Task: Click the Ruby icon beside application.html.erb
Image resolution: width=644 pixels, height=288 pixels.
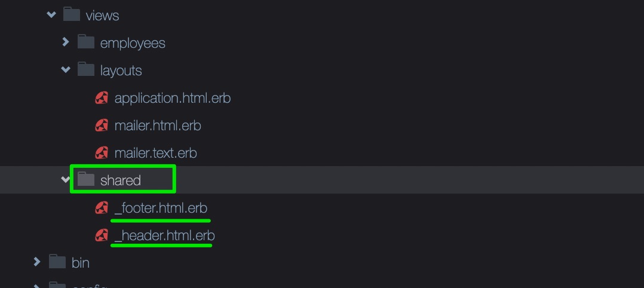Action: [x=102, y=98]
